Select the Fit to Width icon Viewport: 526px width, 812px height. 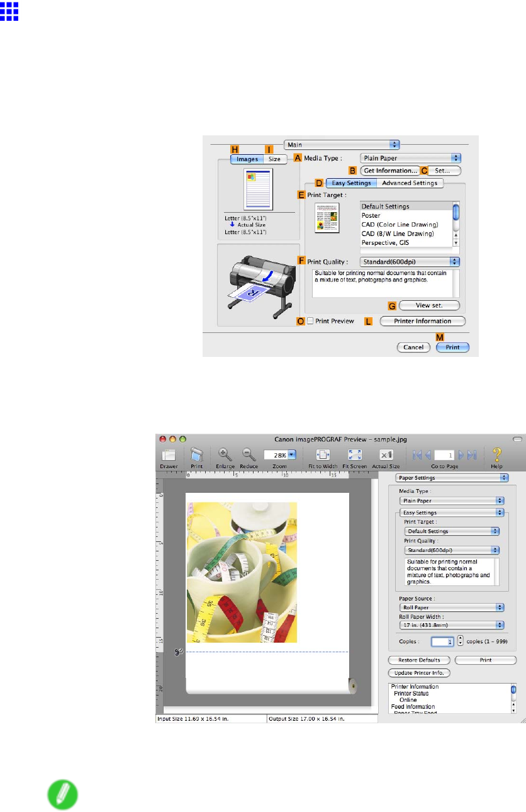323,455
